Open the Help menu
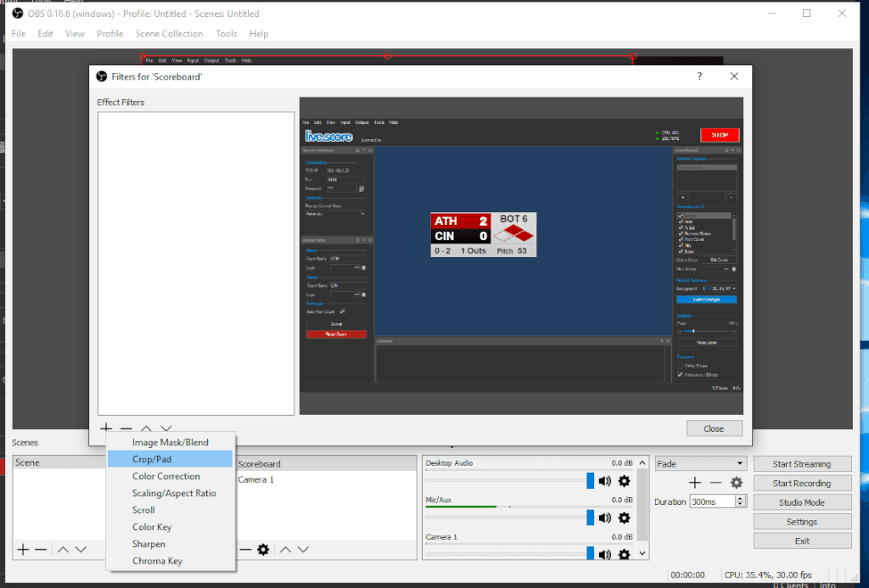Viewport: 869px width, 588px height. tap(259, 34)
